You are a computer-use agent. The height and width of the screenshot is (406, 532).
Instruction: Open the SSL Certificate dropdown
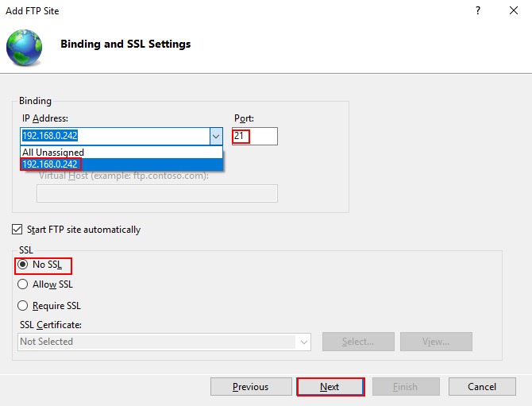[303, 342]
